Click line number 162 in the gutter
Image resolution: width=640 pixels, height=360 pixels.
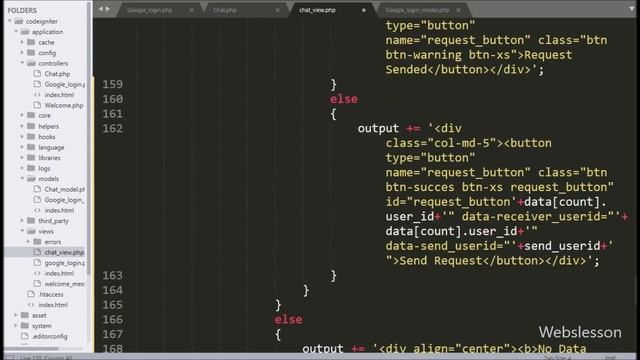pos(113,129)
